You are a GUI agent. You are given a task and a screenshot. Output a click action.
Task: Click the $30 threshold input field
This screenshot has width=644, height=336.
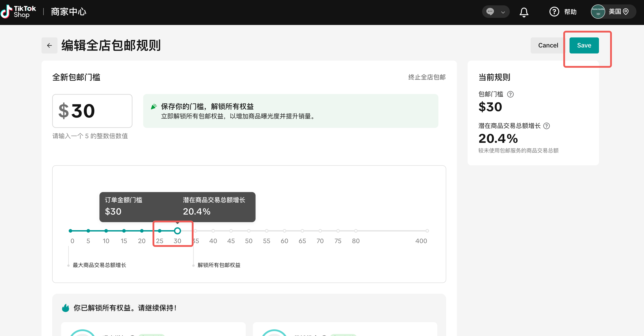click(x=92, y=111)
